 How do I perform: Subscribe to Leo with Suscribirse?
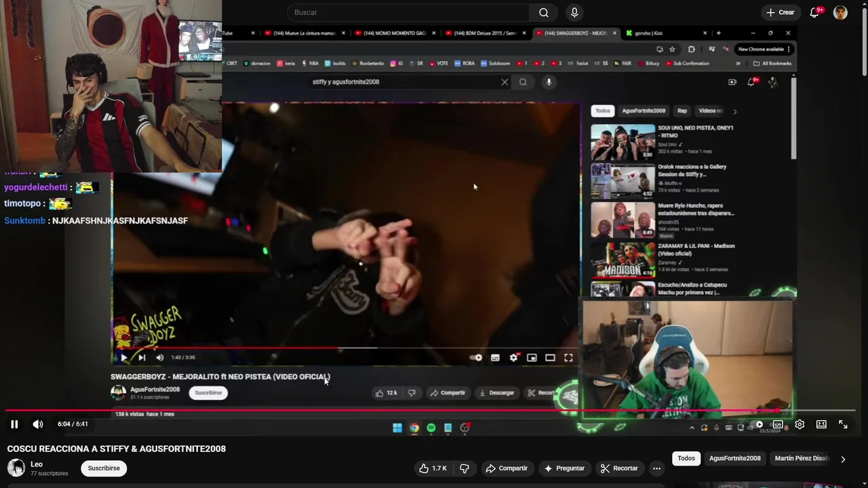pyautogui.click(x=104, y=468)
